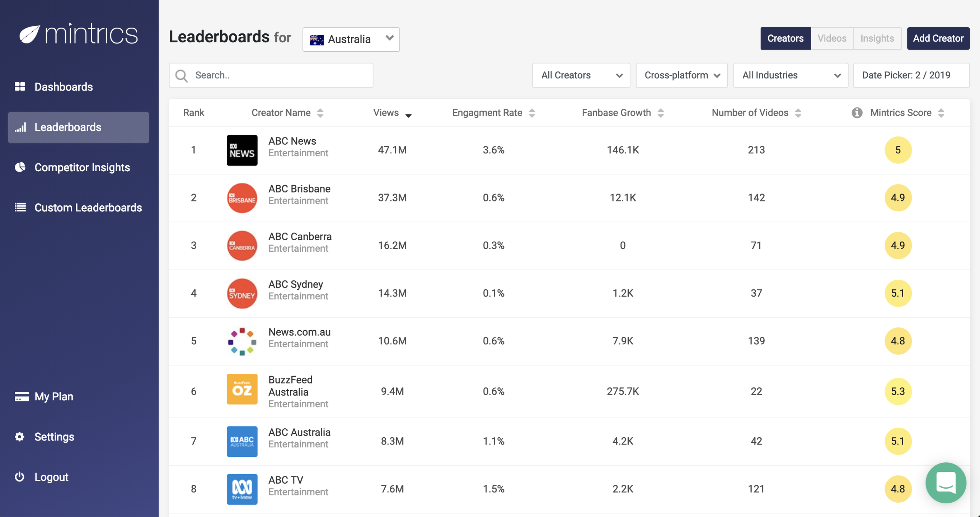The width and height of the screenshot is (980, 517).
Task: Open Competitor Insights in sidebar
Action: tap(82, 168)
